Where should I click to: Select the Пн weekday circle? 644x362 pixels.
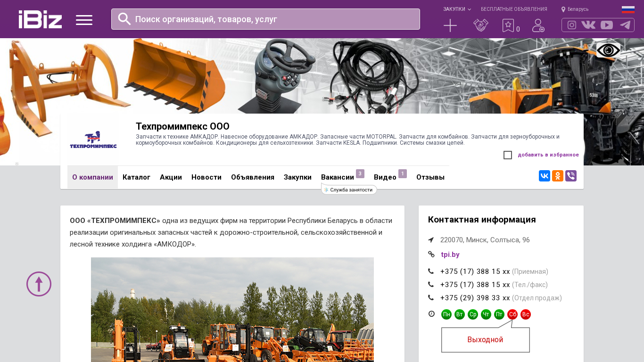tap(446, 314)
